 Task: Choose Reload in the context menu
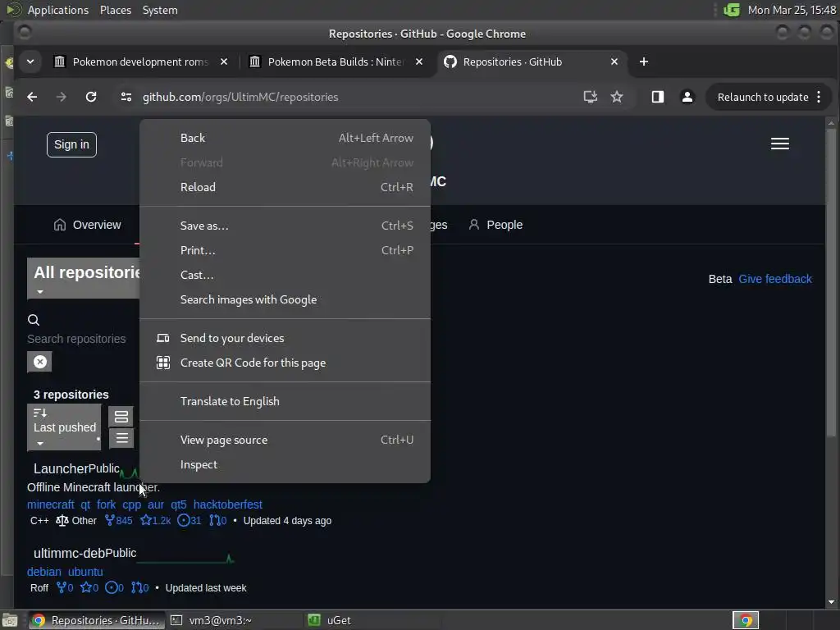click(285, 187)
